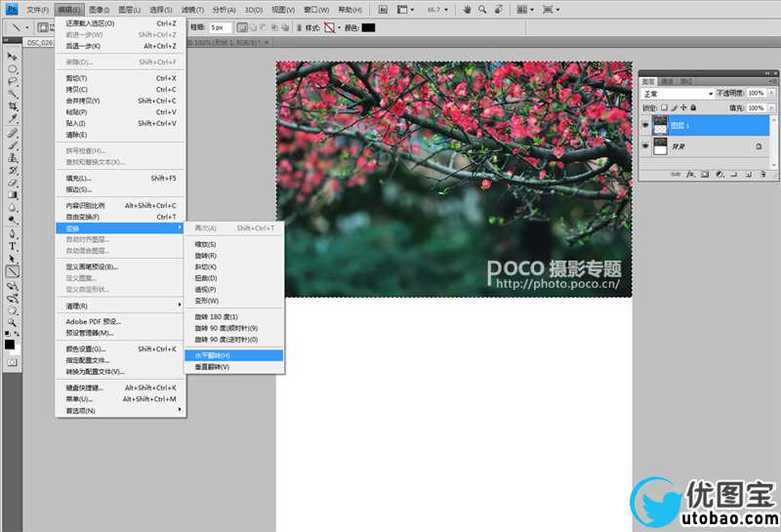Viewport: 781px width, 532px height.
Task: Click the black color swatch in options bar
Action: click(x=368, y=27)
